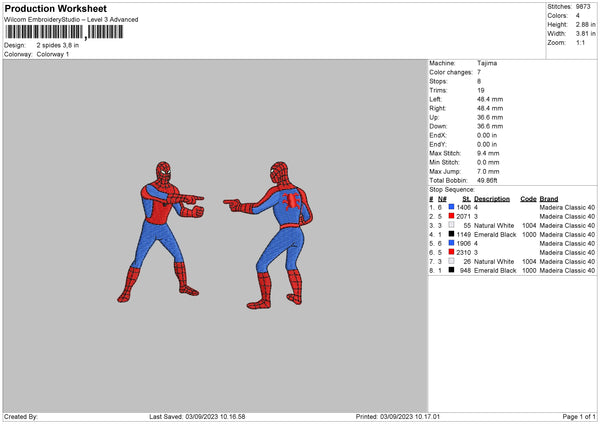Click 'Natural White' in stop row 3
Image resolution: width=600 pixels, height=424 pixels.
(x=494, y=225)
